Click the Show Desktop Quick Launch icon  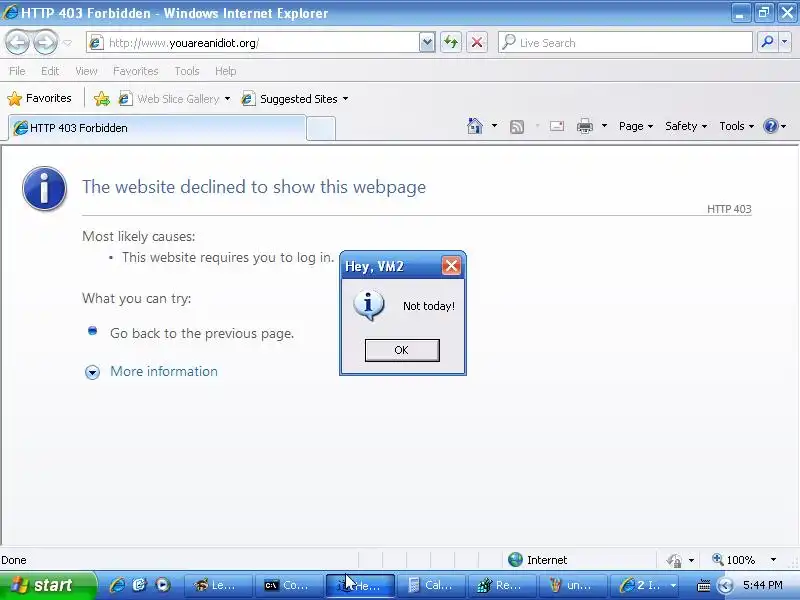(x=140, y=585)
